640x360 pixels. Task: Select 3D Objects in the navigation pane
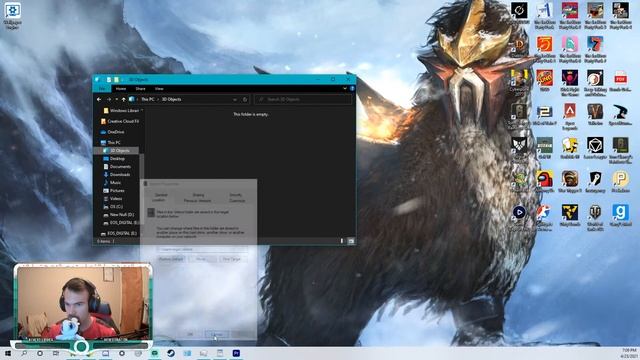tap(117, 151)
